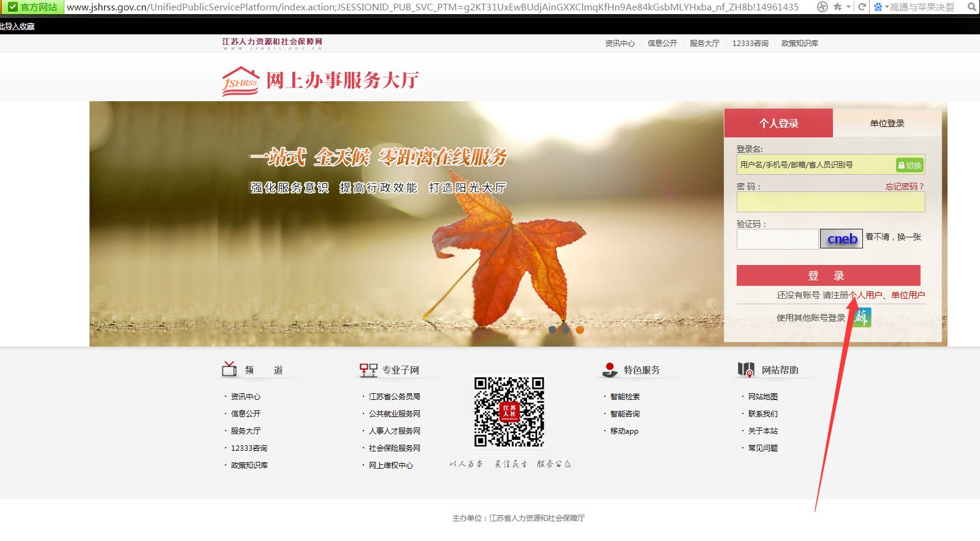
Task: Open 资讯中心 under 频道 list
Action: pos(245,397)
